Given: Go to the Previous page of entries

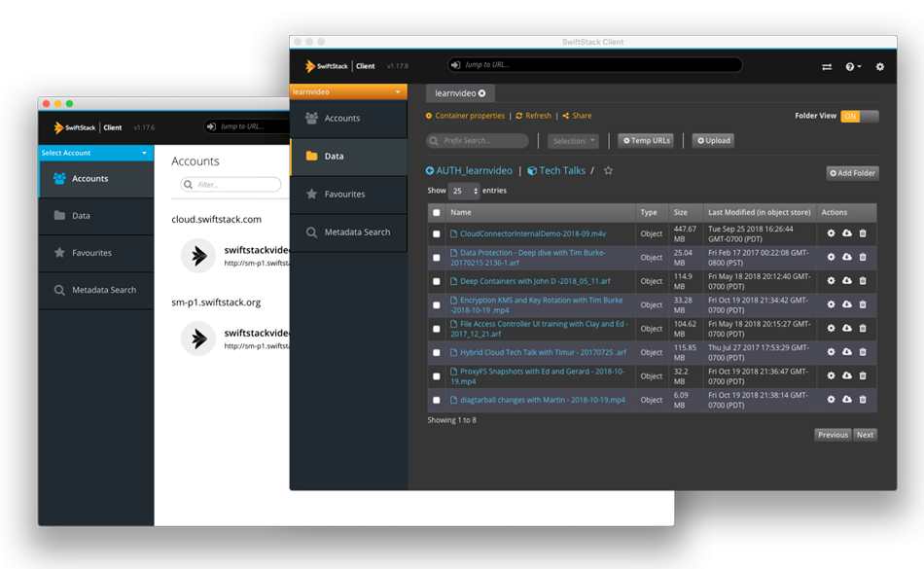Looking at the screenshot, I should tap(833, 435).
